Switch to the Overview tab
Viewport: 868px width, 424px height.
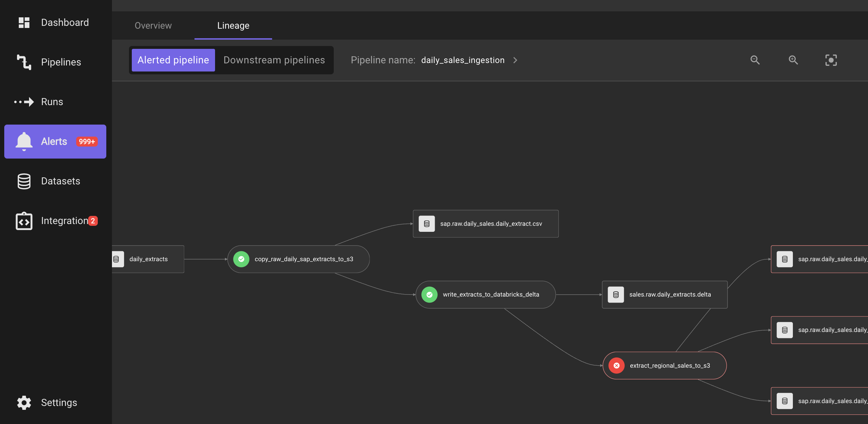153,25
